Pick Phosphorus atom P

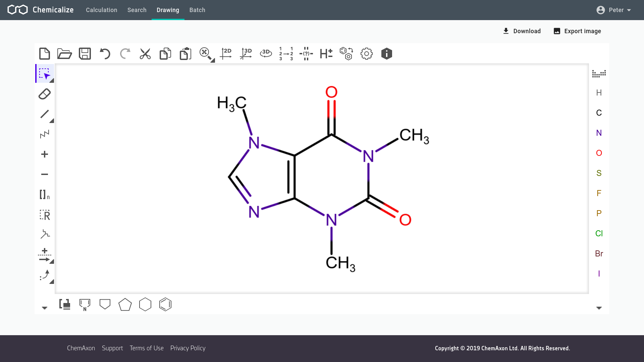tap(599, 213)
